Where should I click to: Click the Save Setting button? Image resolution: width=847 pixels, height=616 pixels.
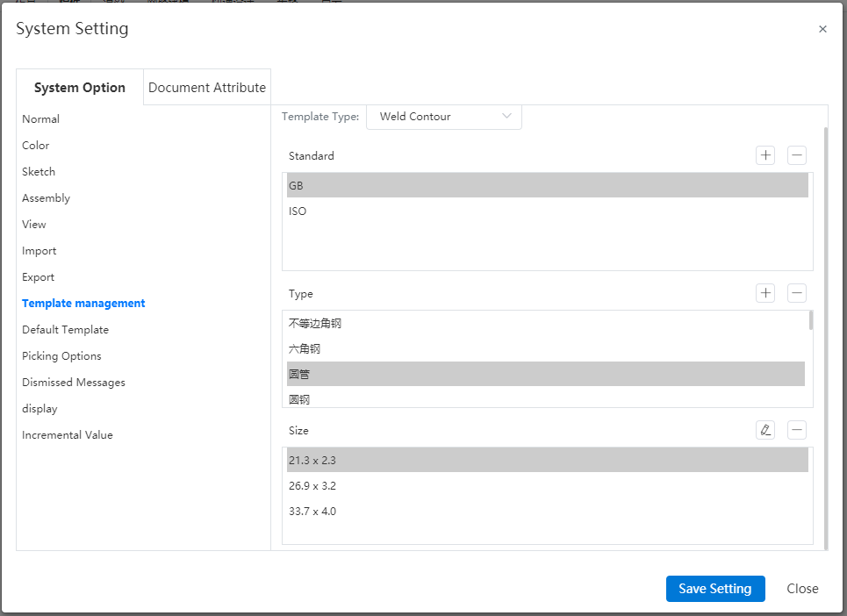click(x=715, y=589)
